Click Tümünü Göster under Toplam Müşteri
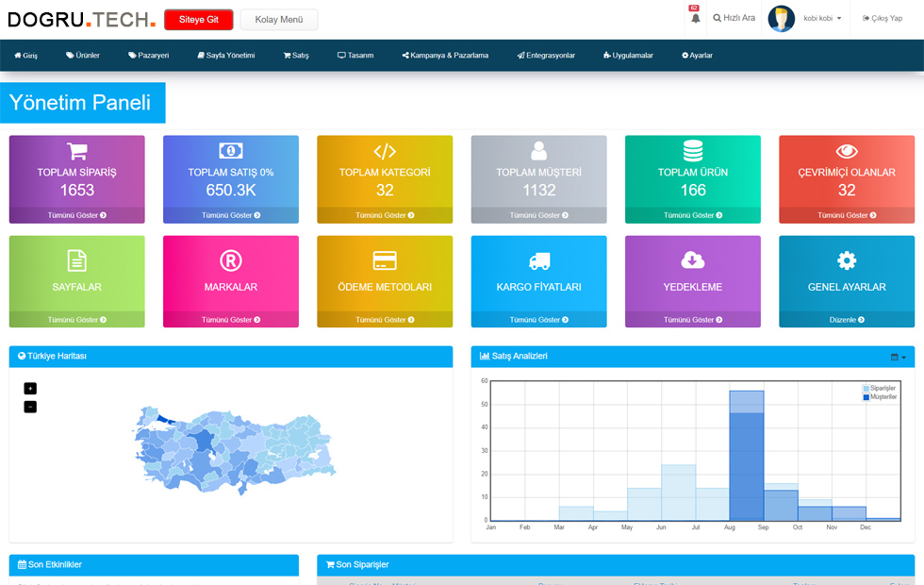This screenshot has width=924, height=585. coord(539,215)
